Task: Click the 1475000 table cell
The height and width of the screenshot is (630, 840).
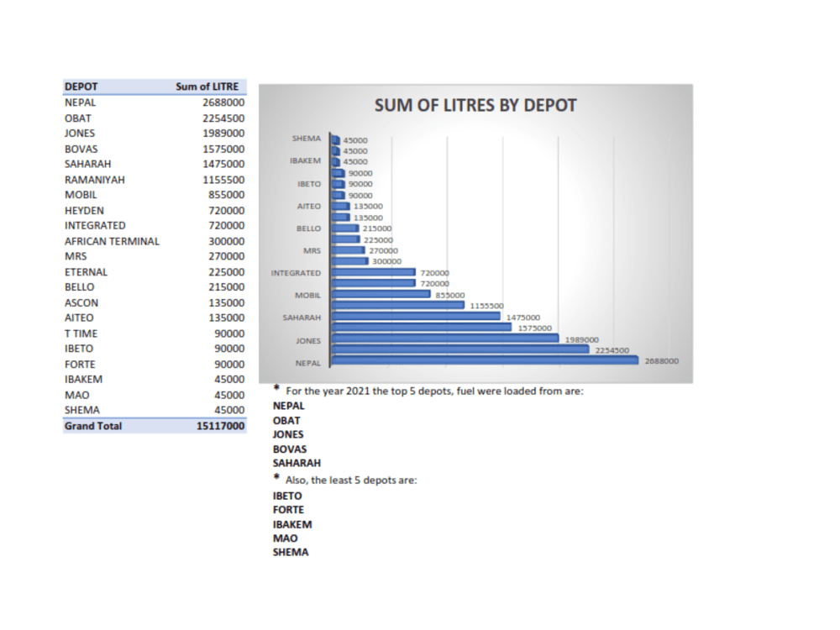Action: (223, 164)
